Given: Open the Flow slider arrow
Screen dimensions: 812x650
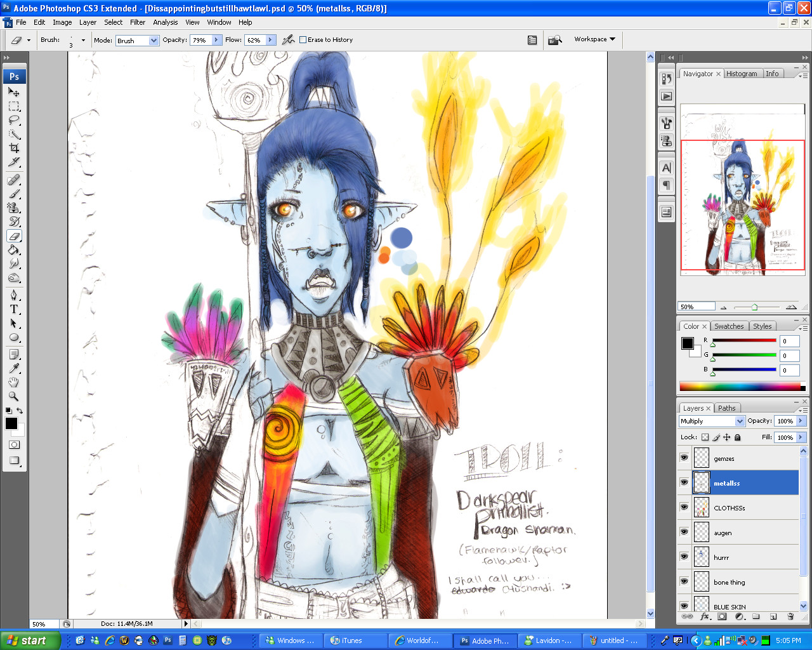Looking at the screenshot, I should 270,40.
